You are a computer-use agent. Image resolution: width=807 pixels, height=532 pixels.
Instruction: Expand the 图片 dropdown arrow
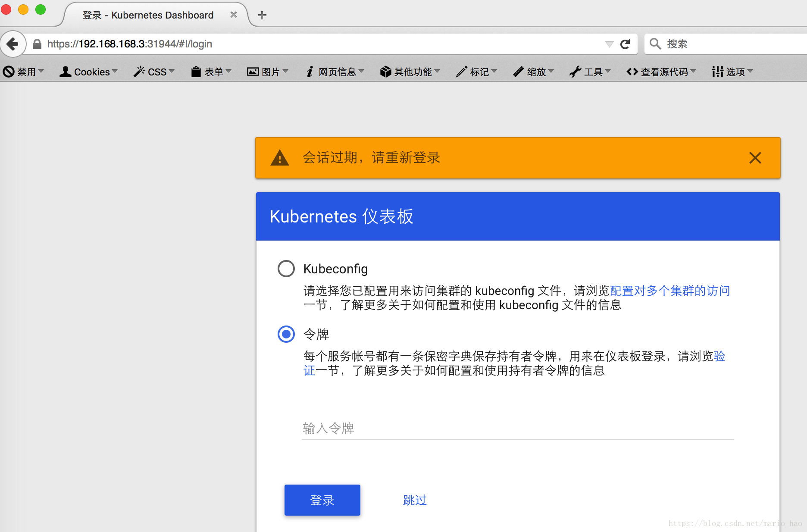(285, 71)
